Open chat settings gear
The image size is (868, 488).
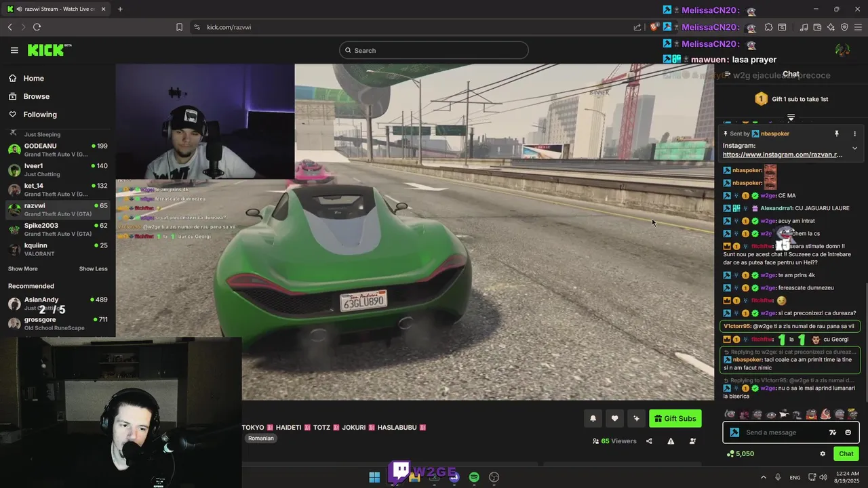coord(823,454)
